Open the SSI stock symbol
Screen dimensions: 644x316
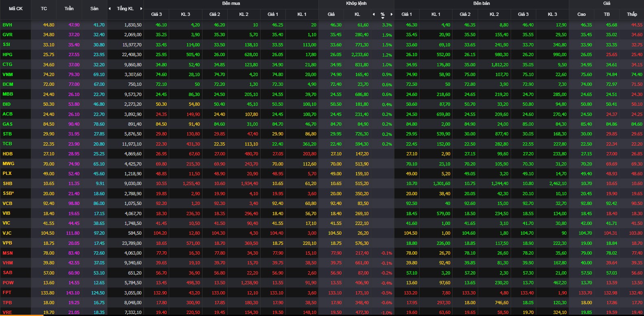pos(7,45)
